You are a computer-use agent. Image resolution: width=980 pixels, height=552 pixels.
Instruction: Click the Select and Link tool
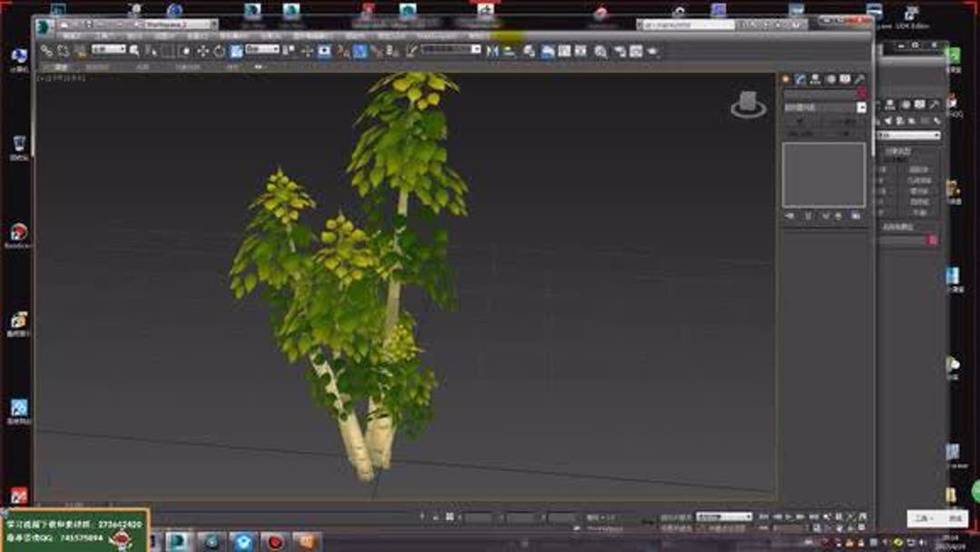coord(46,52)
